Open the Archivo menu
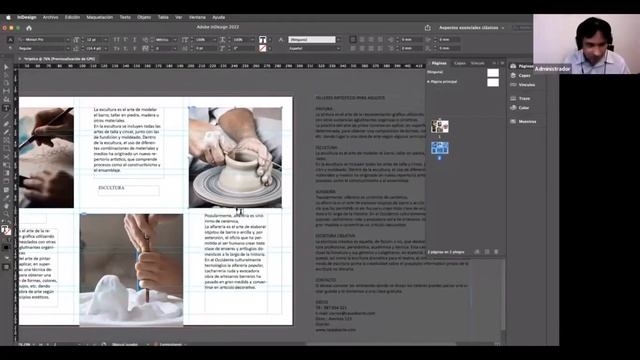Viewport: 640px width, 360px height. click(51, 17)
